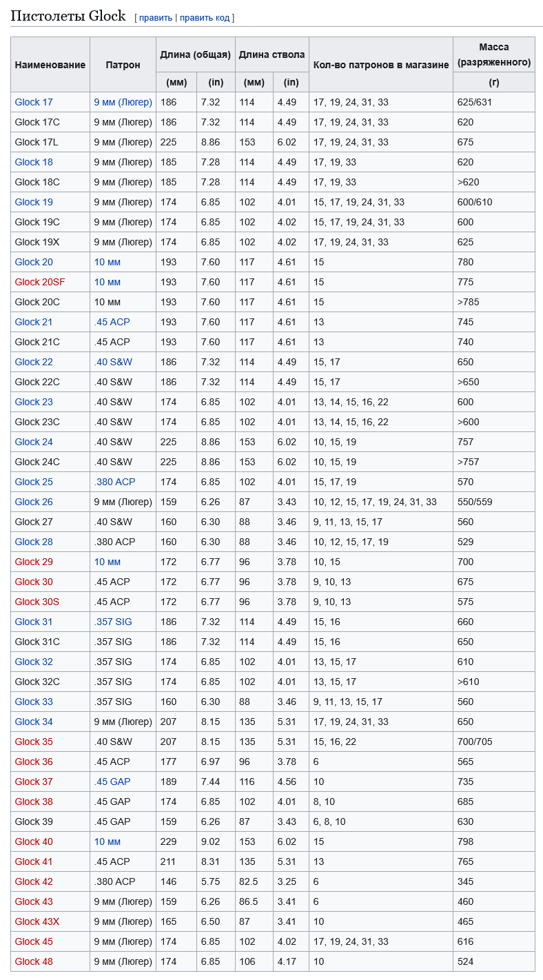Open the Glock 19 link
Screen dimensions: 543x980
pyautogui.click(x=34, y=202)
